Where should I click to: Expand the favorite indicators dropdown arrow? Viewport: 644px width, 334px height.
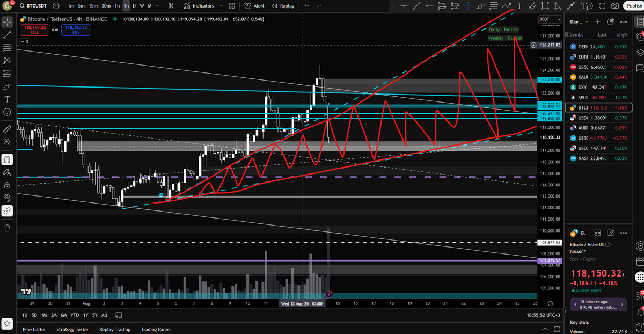pos(220,6)
